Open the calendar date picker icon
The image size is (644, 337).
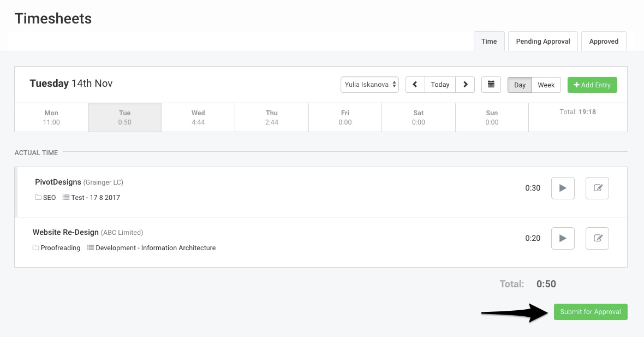tap(491, 85)
